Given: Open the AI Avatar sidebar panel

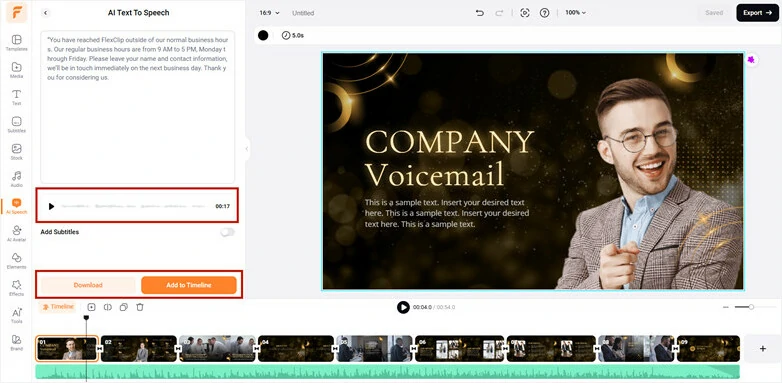Looking at the screenshot, I should pos(16,233).
